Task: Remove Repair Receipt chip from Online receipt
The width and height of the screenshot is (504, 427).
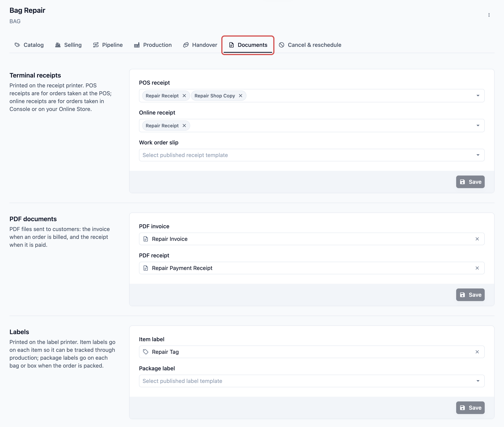Action: (184, 126)
